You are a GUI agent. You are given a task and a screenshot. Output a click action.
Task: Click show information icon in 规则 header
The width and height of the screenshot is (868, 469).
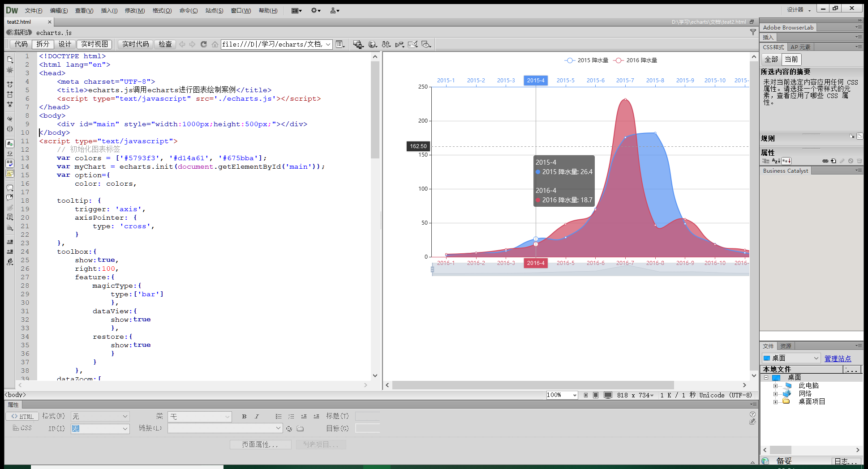852,136
